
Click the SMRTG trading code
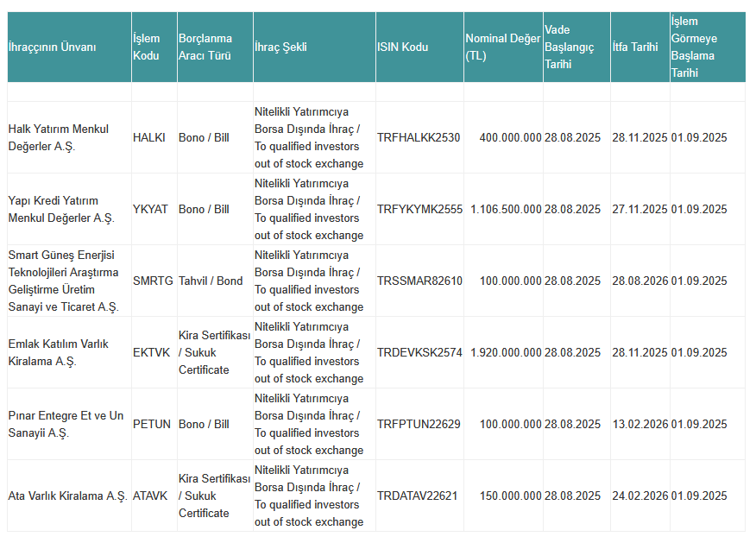pyautogui.click(x=153, y=281)
